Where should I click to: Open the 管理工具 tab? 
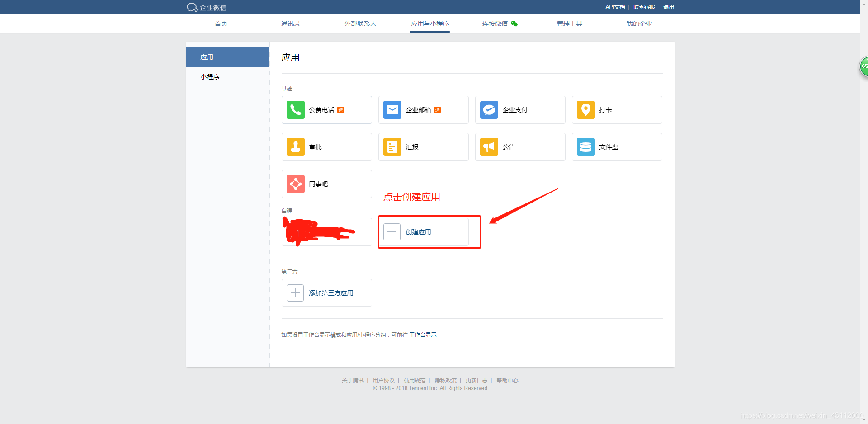[570, 24]
